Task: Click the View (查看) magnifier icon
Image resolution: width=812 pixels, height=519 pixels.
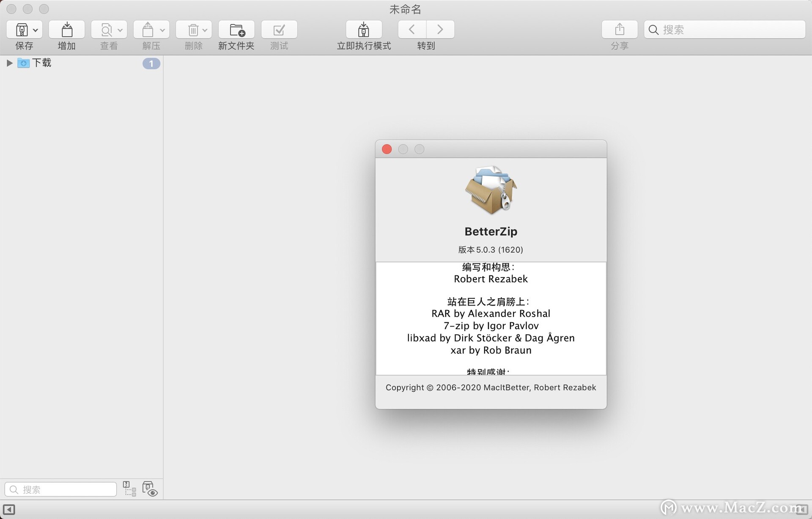Action: [106, 30]
